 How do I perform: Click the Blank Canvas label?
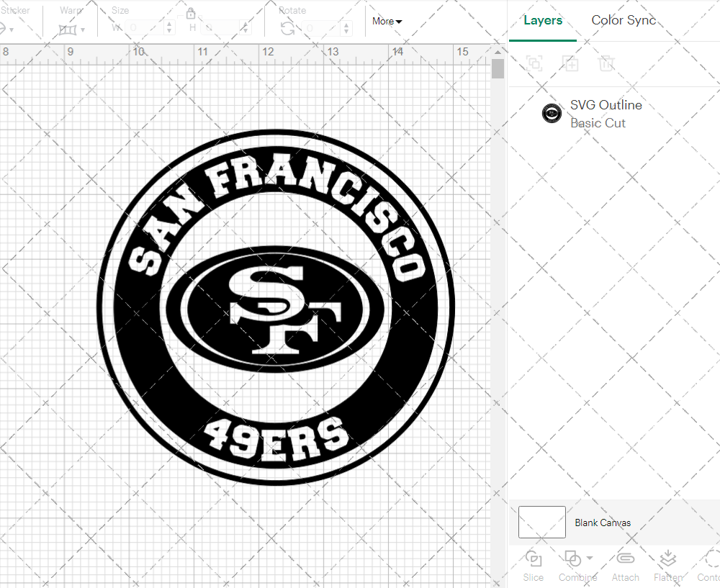[603, 523]
